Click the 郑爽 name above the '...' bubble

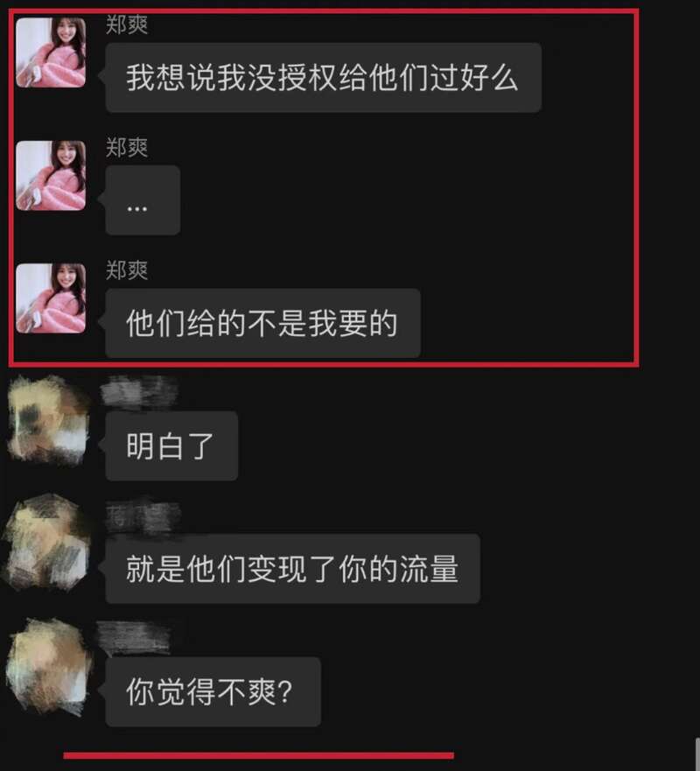point(127,148)
